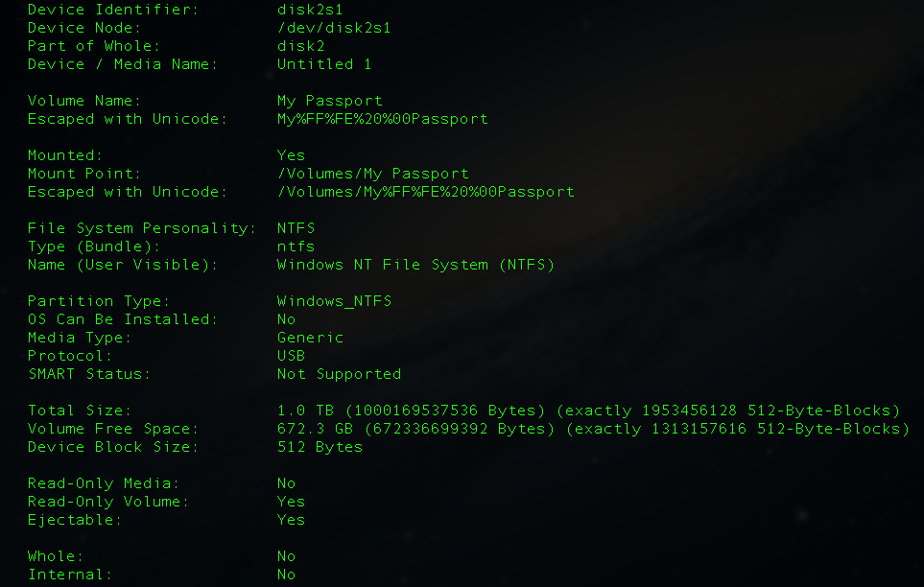Click the Read-Only Media: label
This screenshot has width=924, height=587.
tap(104, 483)
